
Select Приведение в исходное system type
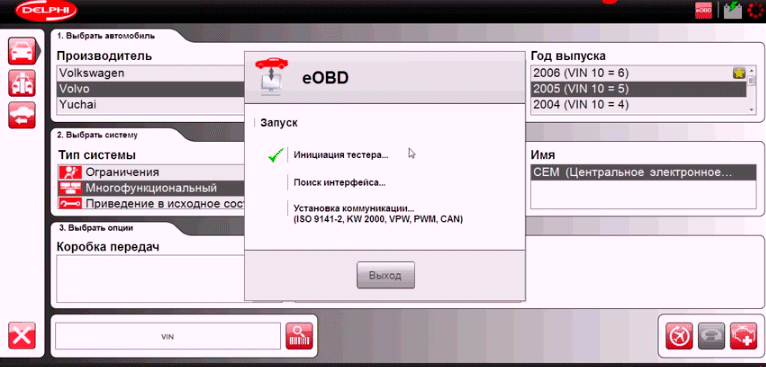click(151, 204)
